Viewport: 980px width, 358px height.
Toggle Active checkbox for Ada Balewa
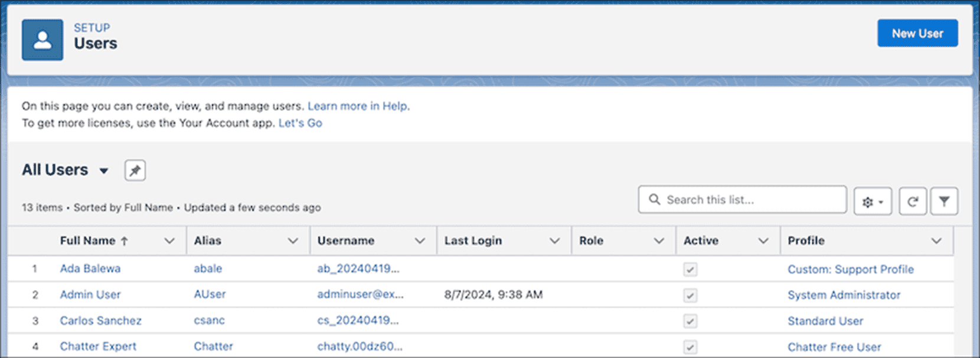(690, 269)
